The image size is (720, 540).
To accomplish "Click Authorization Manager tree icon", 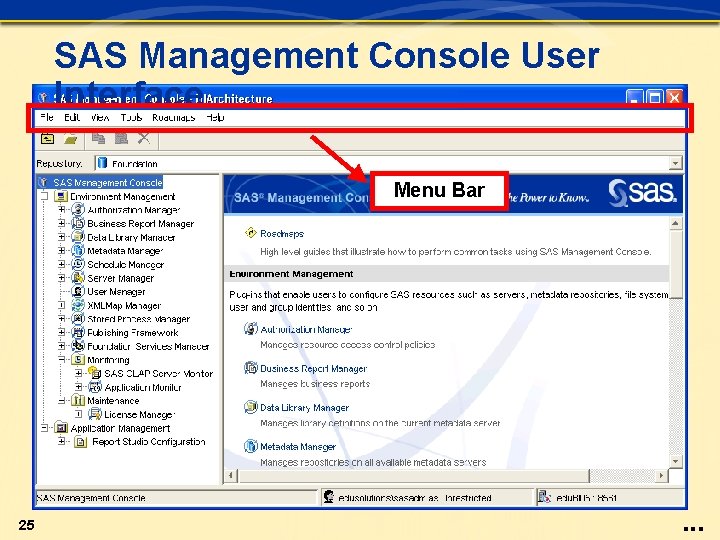I will pyautogui.click(x=78, y=210).
